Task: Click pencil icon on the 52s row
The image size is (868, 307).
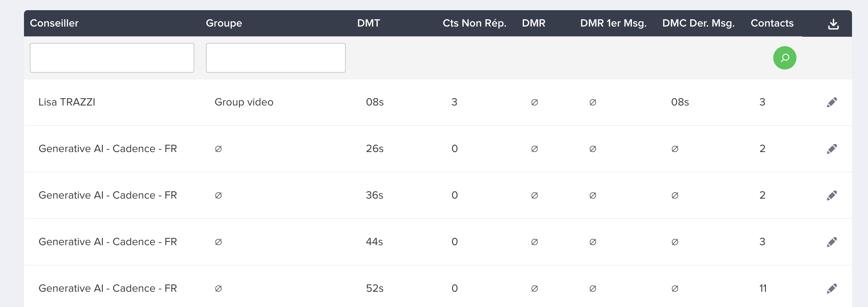Action: [x=832, y=288]
